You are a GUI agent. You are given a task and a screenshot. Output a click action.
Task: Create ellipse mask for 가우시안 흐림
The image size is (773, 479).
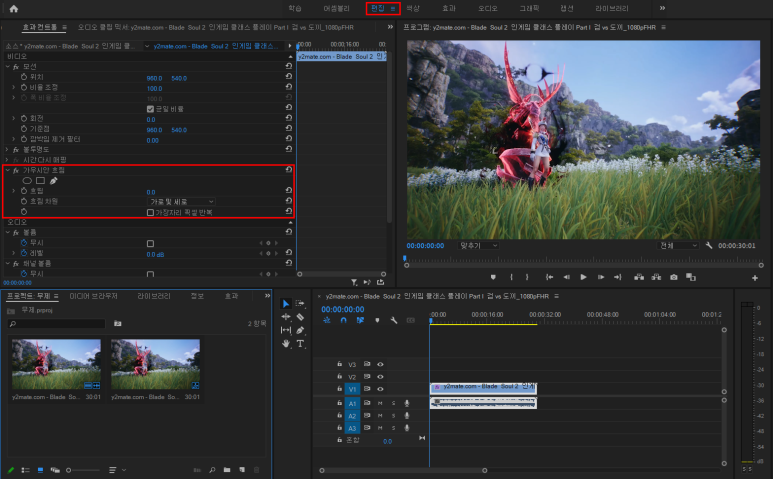tap(27, 181)
